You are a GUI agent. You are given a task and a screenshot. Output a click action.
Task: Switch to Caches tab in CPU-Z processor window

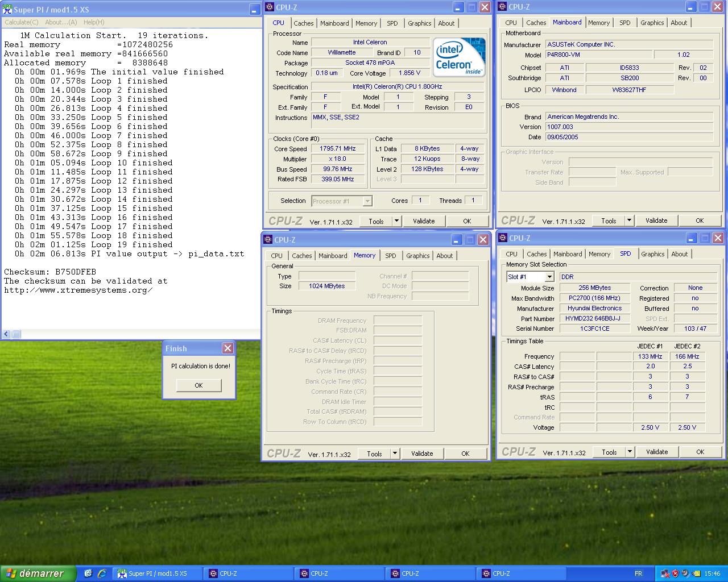(303, 23)
